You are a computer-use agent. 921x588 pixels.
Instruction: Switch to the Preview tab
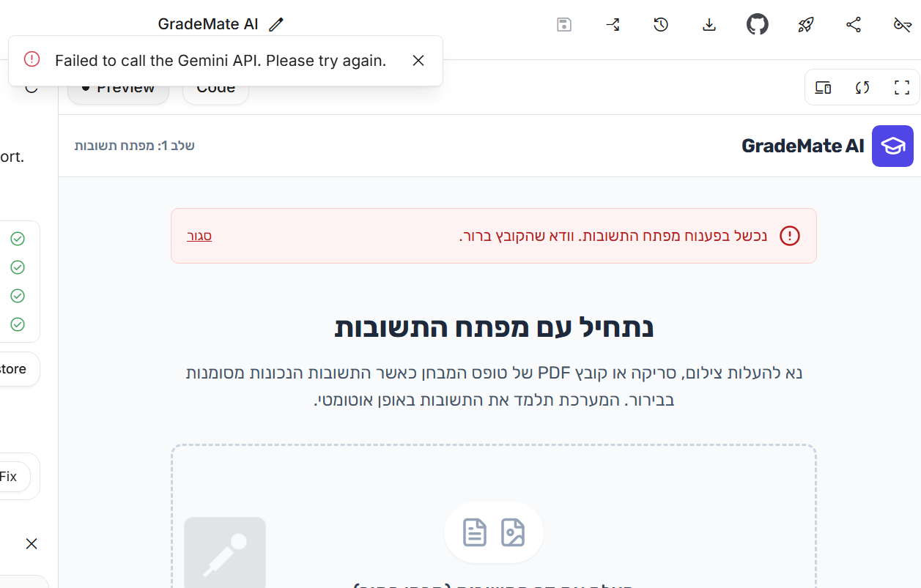pos(118,86)
